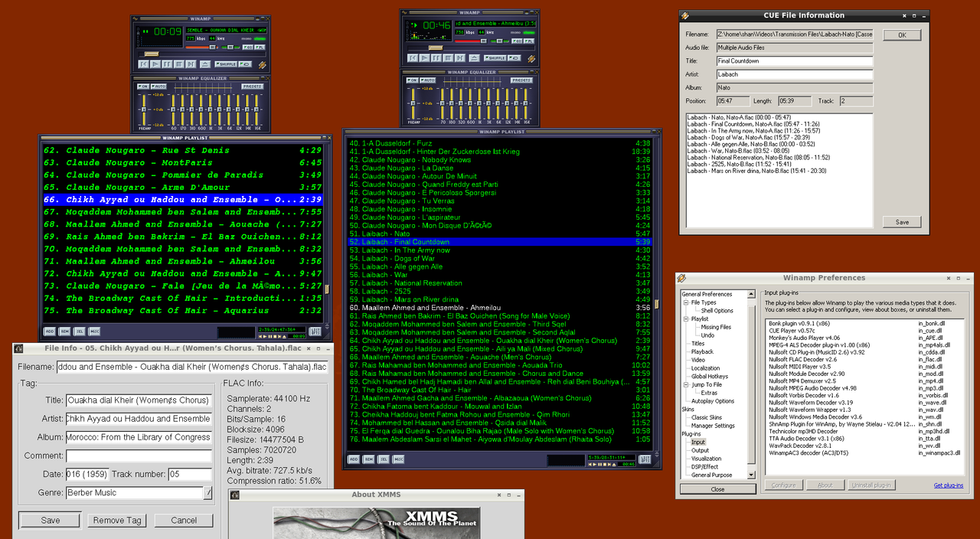Open PRESETS menu in equalizer below 00:09 player
Screen dimensions: 980x539
tap(253, 87)
